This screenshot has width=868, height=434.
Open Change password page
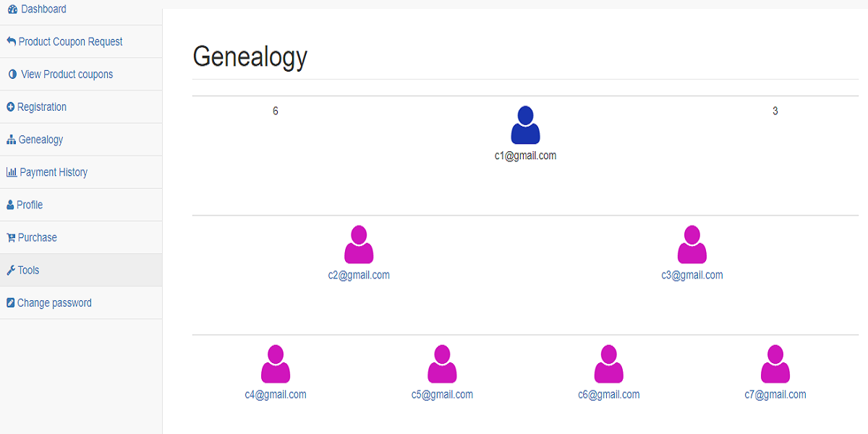coord(81,303)
